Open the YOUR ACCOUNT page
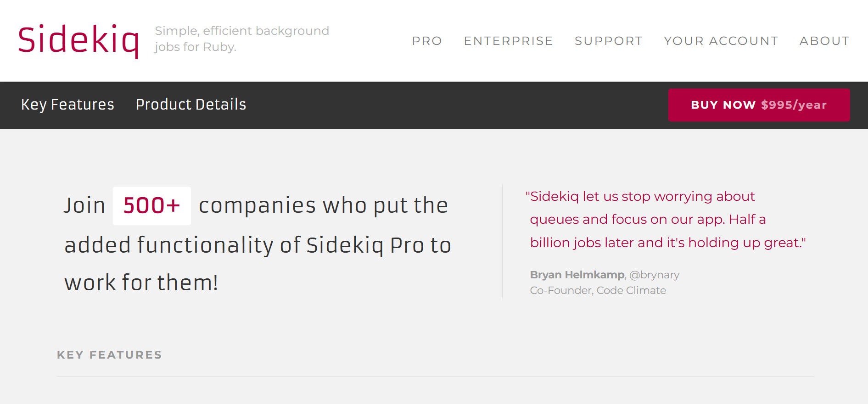 721,41
